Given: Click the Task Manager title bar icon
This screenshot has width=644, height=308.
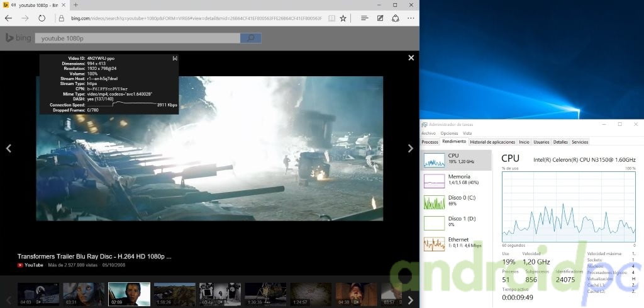Looking at the screenshot, I should coord(425,124).
